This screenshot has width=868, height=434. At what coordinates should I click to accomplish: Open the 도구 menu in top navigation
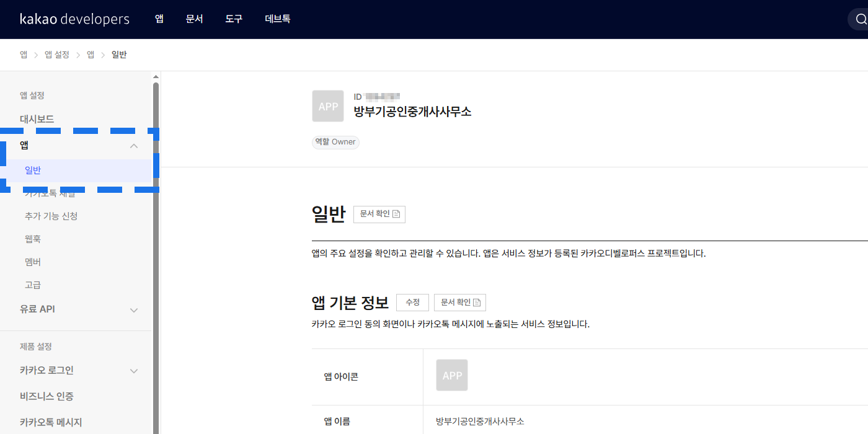tap(234, 19)
